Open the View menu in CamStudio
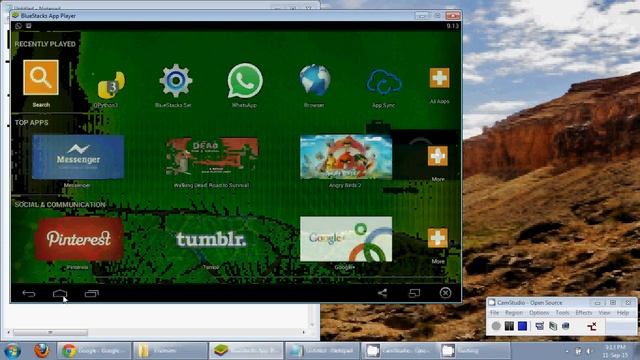640x360 pixels. pos(604,313)
